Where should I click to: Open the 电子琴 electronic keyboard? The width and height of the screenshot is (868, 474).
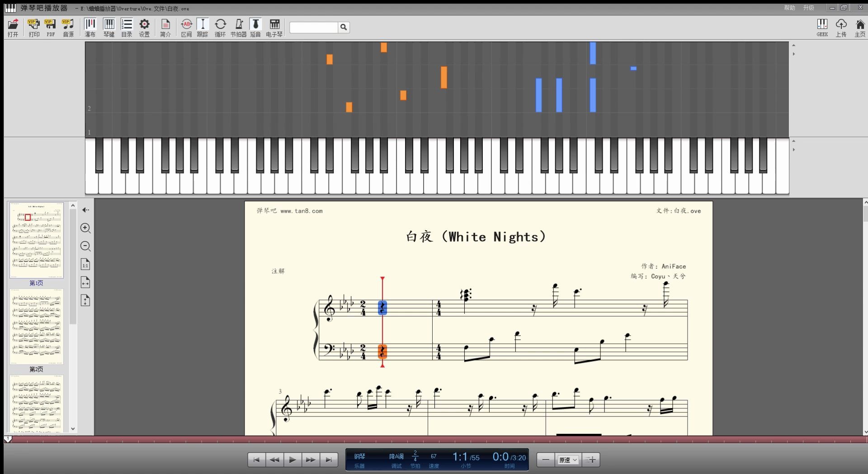tap(274, 28)
